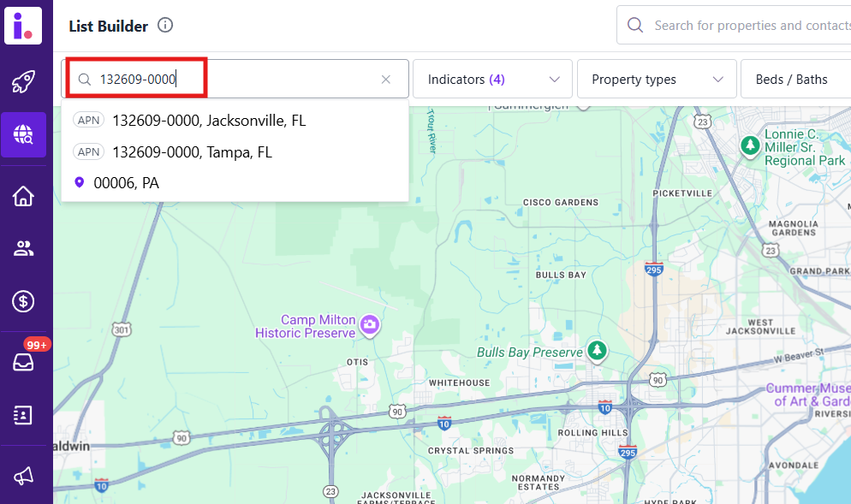This screenshot has height=504, width=851.
Task: Open the globe search sidebar icon
Action: pos(23,134)
